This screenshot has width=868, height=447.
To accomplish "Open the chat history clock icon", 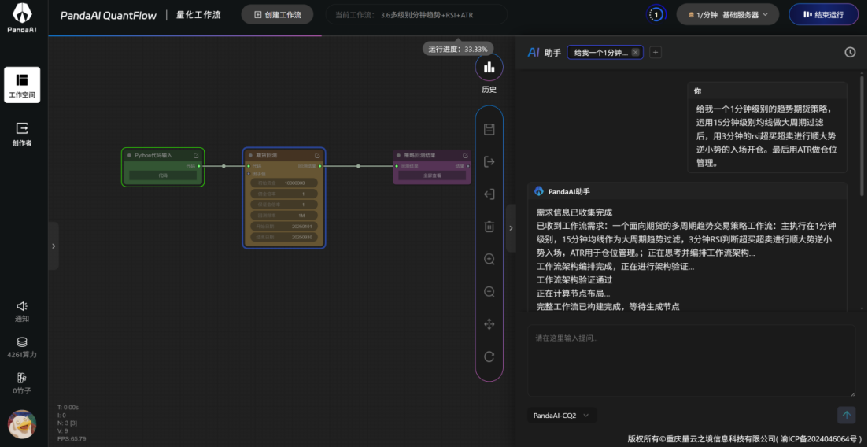I will 850,52.
